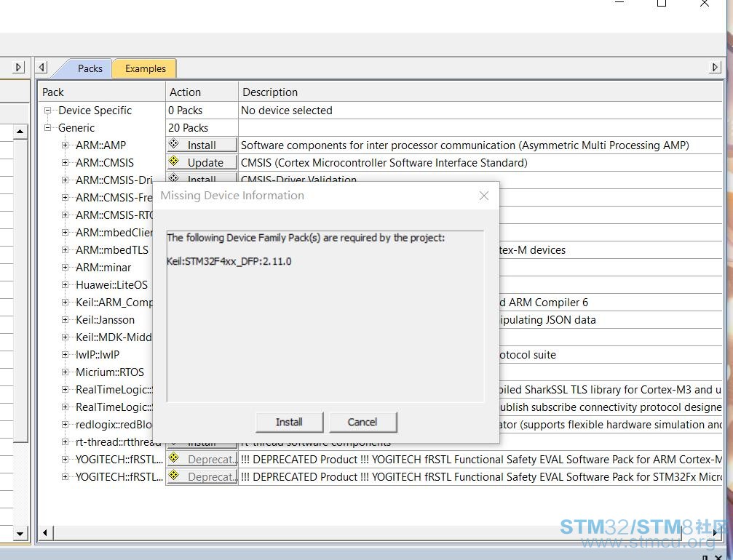Expand the Micrium::RTOS pack node
This screenshot has width=733, height=560.
pos(65,372)
